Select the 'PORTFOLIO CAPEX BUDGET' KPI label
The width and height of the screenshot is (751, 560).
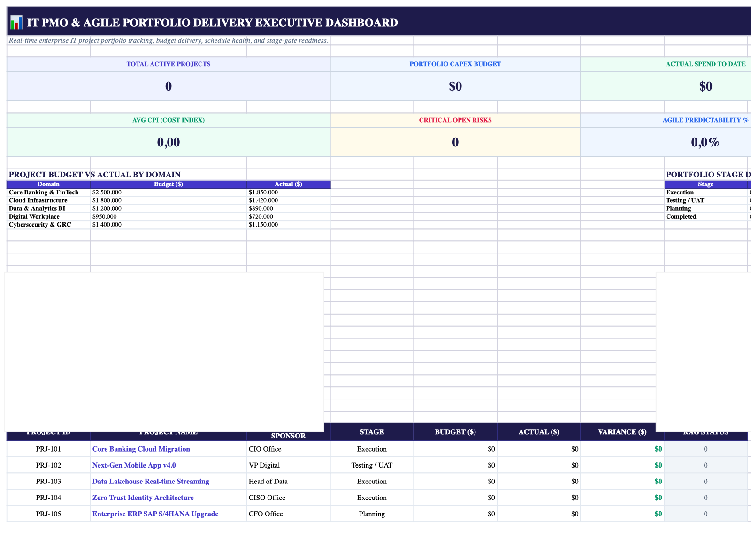[x=455, y=64]
